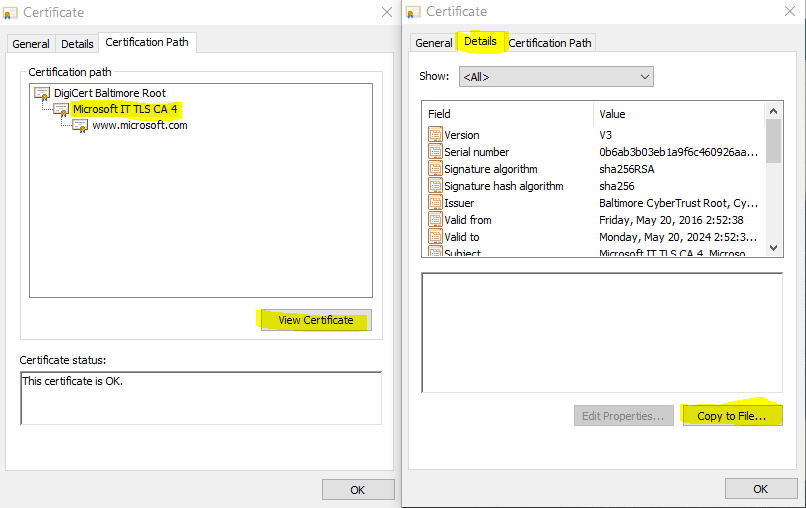Image resolution: width=806 pixels, height=508 pixels.
Task: Click the Copy to File button
Action: point(731,416)
